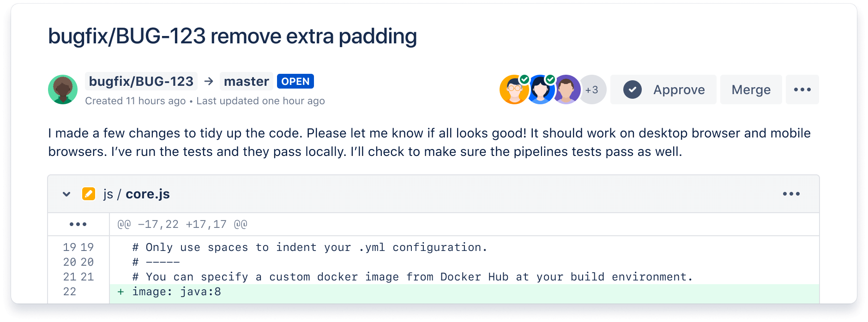Click the right-arrow icon between the branch names
This screenshot has height=322, width=868.
(x=209, y=81)
